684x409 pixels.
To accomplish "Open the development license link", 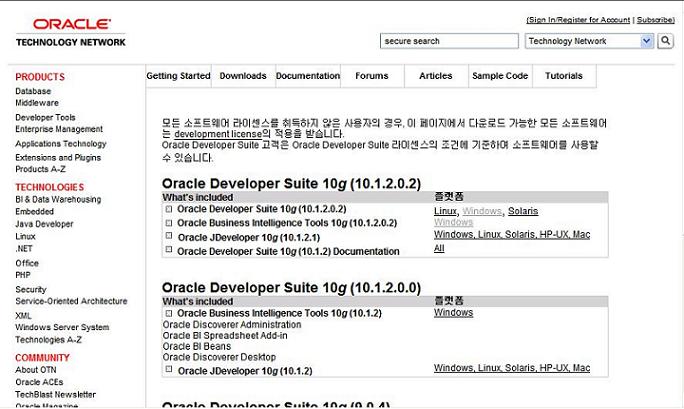I will pos(218,134).
